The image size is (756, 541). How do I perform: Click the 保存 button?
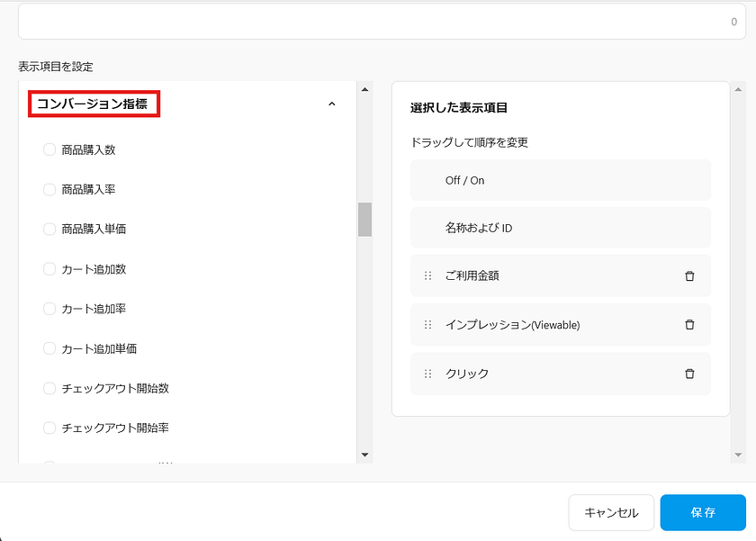[702, 512]
